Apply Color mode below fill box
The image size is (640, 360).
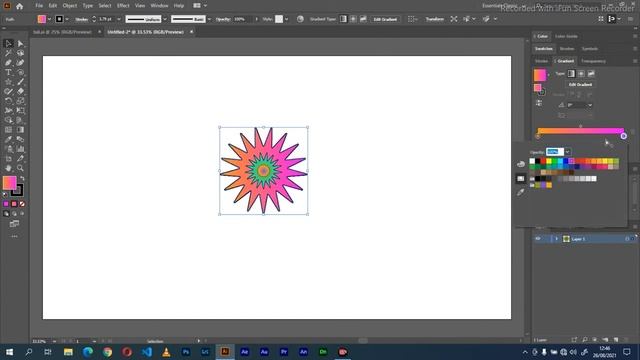pyautogui.click(x=6, y=204)
